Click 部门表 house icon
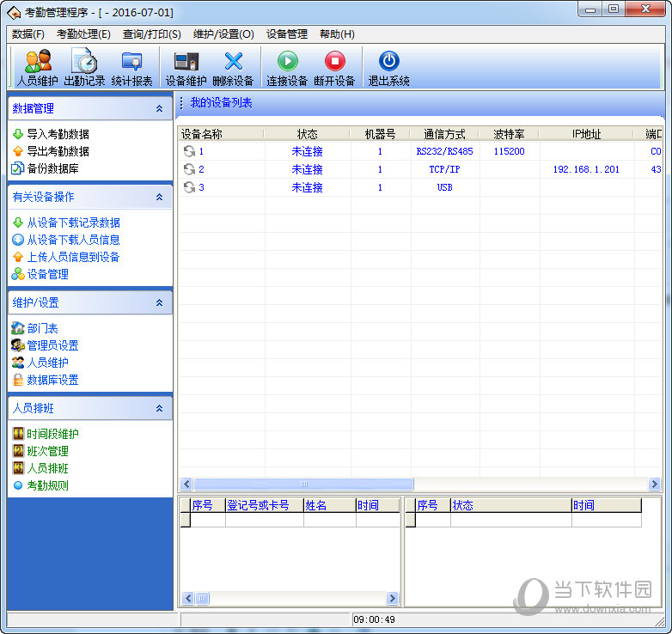This screenshot has height=634, width=672. 18,328
